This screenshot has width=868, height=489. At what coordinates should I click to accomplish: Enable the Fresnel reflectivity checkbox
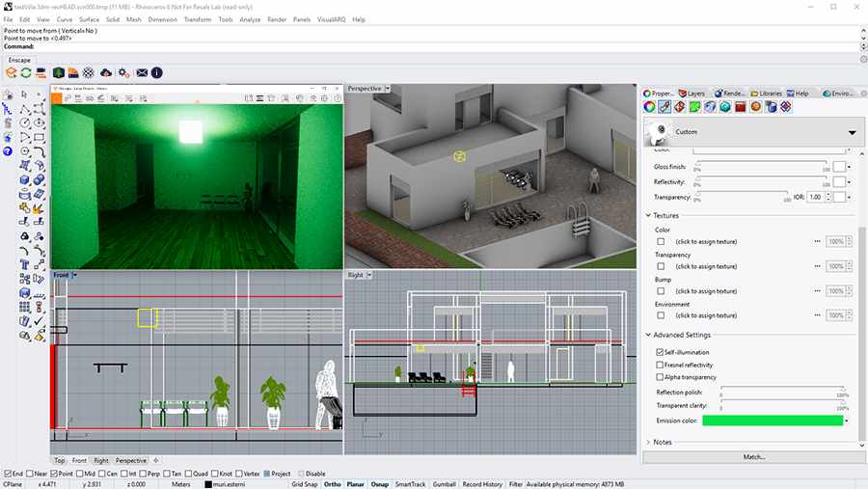[x=660, y=365]
